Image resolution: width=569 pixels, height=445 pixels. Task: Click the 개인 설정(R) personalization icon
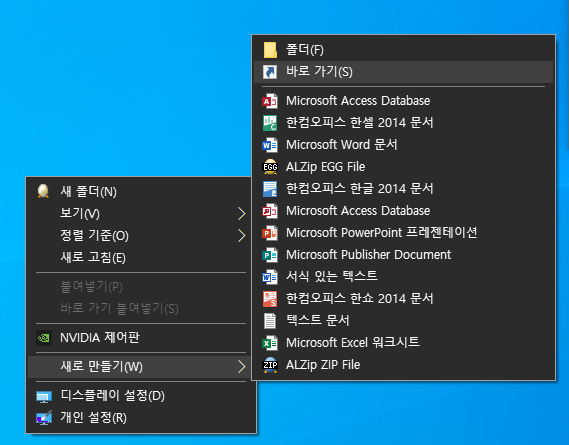[x=44, y=418]
